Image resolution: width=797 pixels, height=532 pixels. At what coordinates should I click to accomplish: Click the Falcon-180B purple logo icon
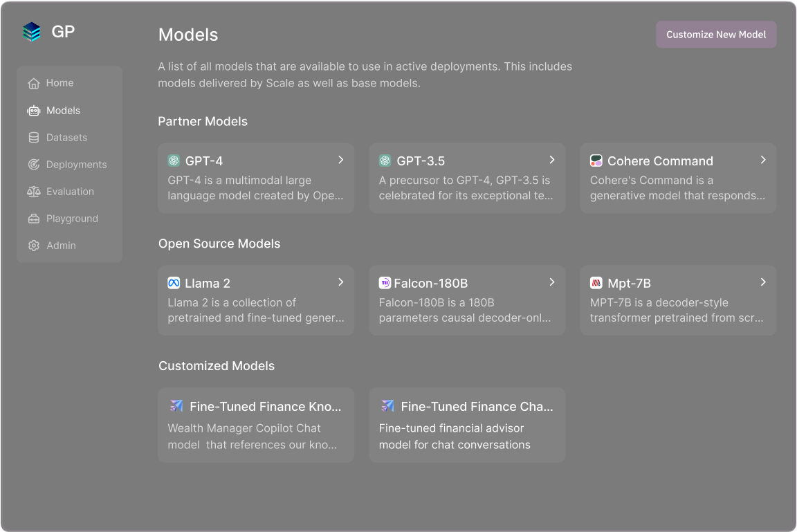[x=385, y=283]
